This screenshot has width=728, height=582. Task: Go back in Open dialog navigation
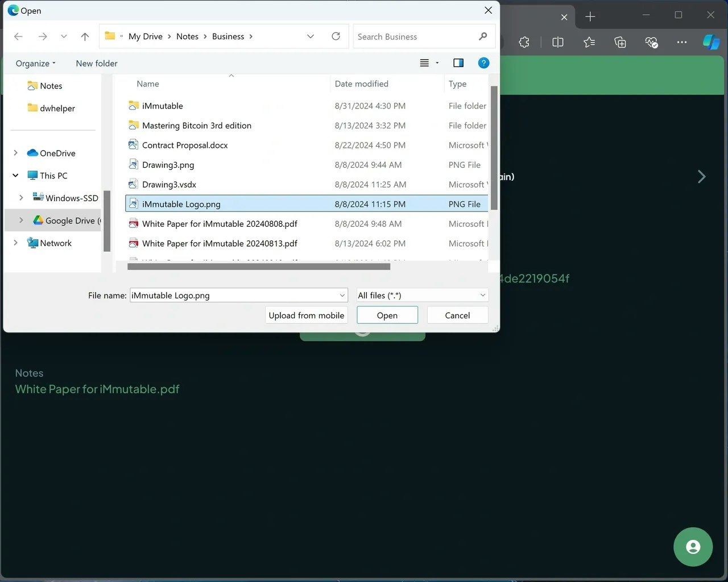click(x=18, y=36)
